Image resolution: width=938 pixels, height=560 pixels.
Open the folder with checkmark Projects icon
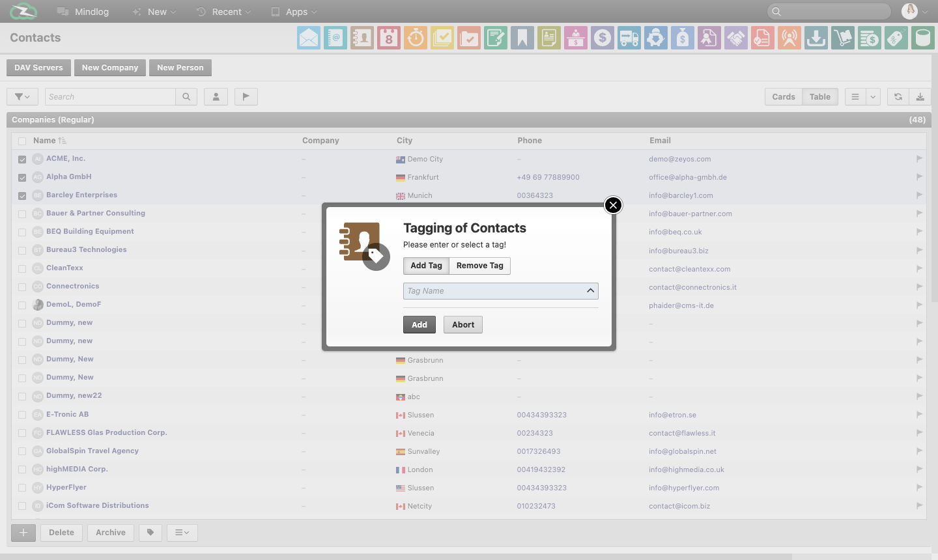(x=469, y=38)
